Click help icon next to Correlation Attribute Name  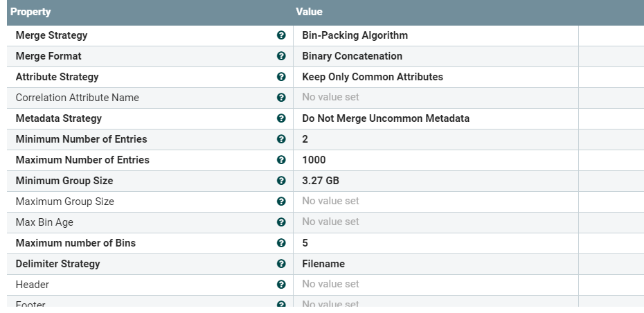[281, 98]
